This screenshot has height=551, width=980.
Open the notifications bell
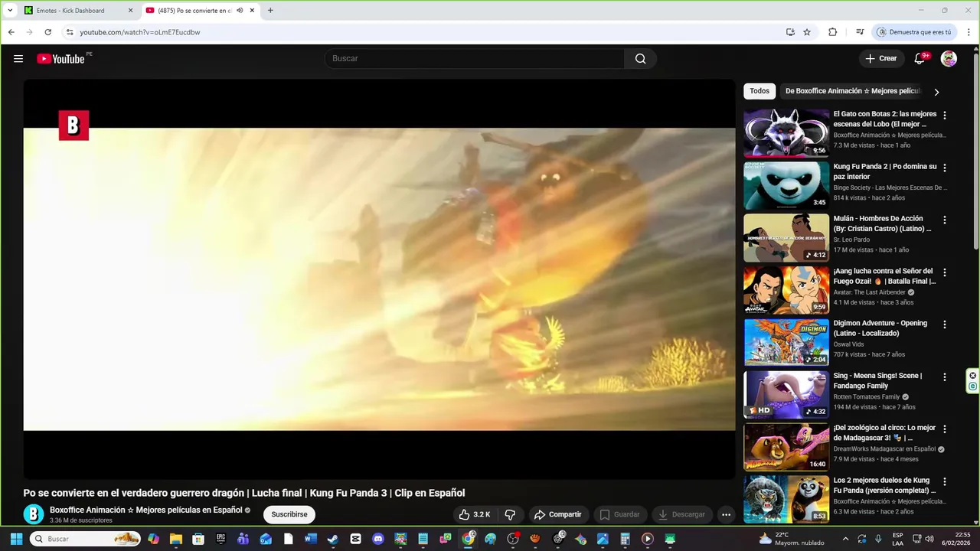(920, 59)
